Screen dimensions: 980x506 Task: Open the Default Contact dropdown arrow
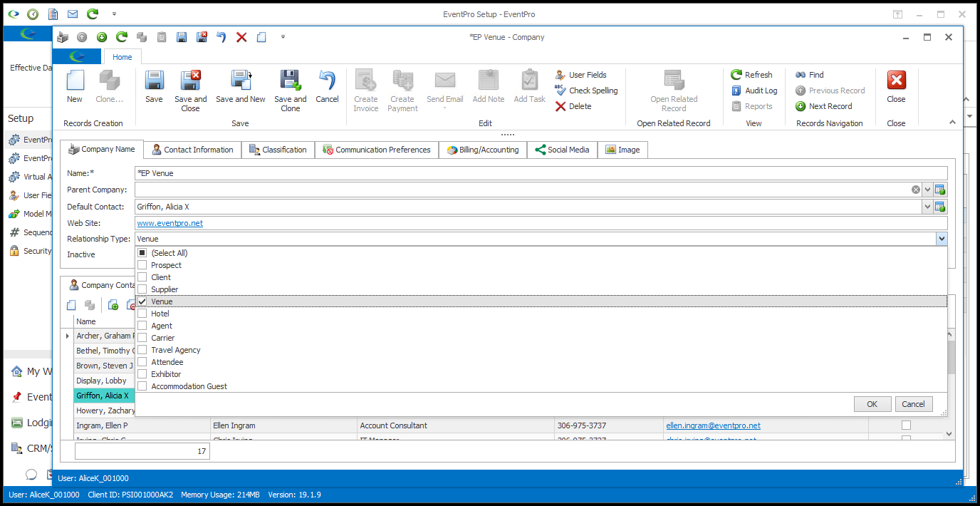tap(927, 207)
